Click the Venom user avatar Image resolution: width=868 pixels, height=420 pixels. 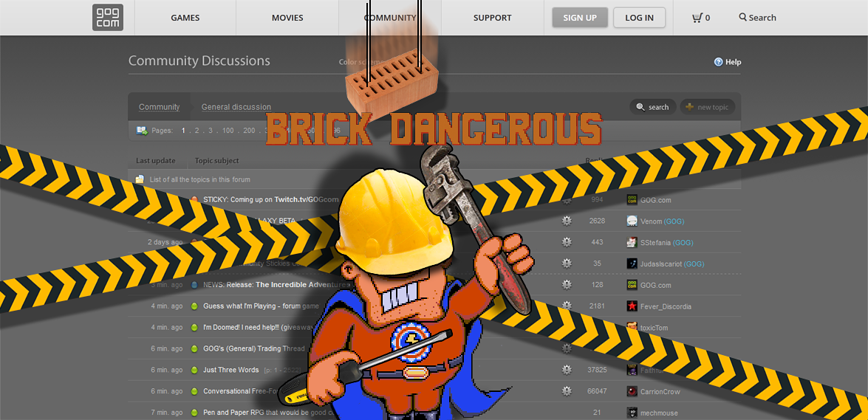(x=632, y=221)
